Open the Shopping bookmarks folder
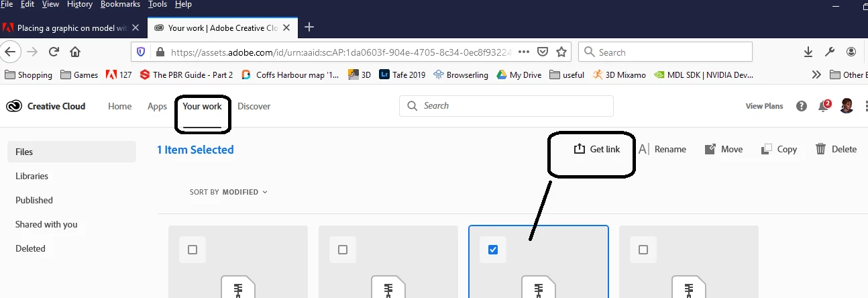Screen dimensions: 868x298 tap(28, 74)
